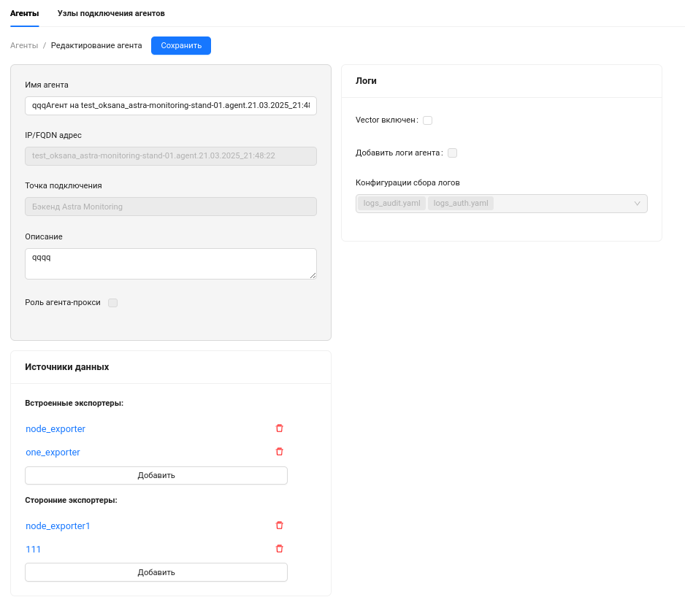Open Узлы подключения агентов tab
685x616 pixels.
tap(111, 13)
